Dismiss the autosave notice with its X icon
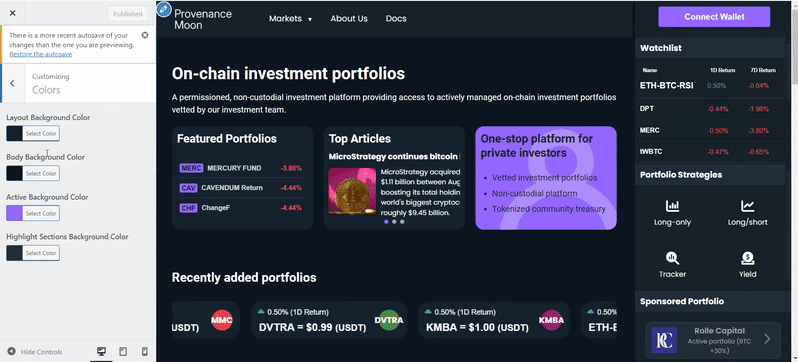 (145, 35)
